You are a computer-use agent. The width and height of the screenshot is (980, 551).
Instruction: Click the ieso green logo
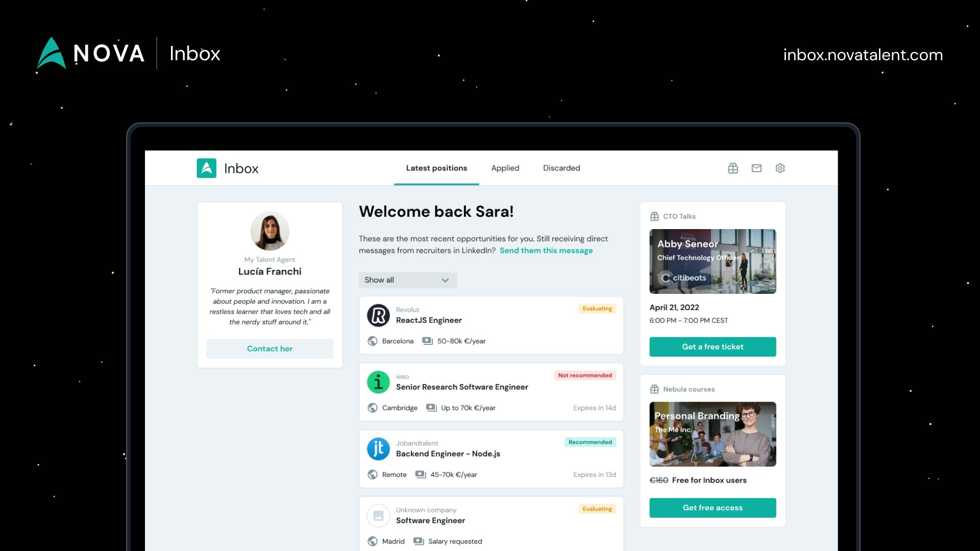pos(378,382)
